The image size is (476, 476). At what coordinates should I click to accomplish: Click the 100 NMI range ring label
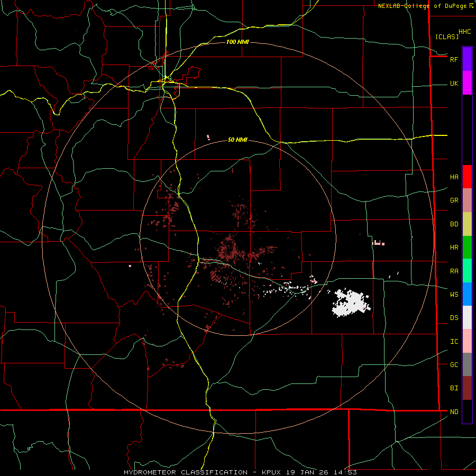(237, 42)
